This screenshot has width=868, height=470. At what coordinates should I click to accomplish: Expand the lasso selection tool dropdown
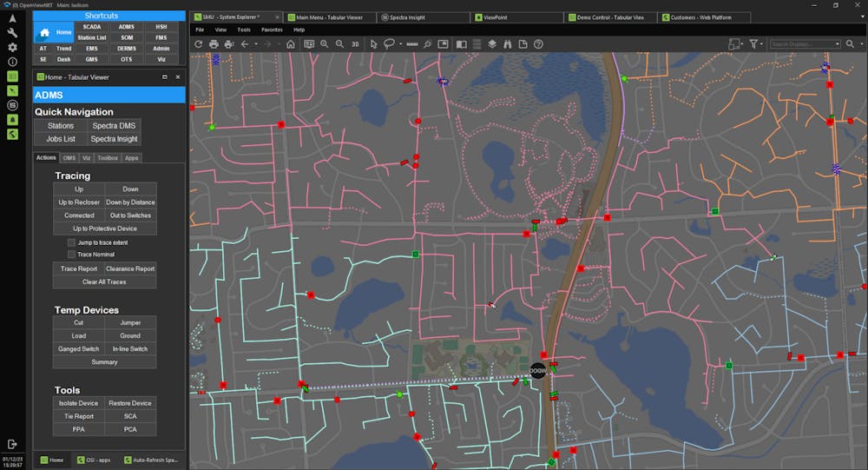[x=401, y=44]
